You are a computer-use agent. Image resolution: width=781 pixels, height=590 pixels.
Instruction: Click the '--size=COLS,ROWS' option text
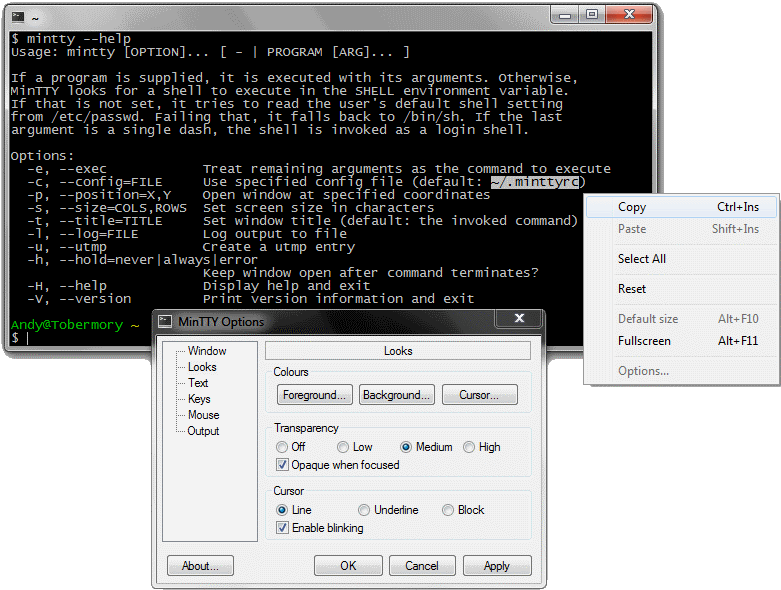click(123, 208)
